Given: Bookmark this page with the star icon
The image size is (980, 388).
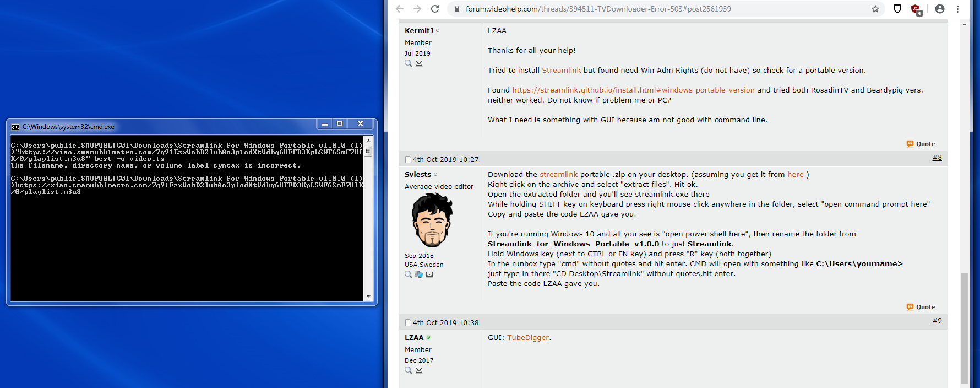Looking at the screenshot, I should (875, 9).
